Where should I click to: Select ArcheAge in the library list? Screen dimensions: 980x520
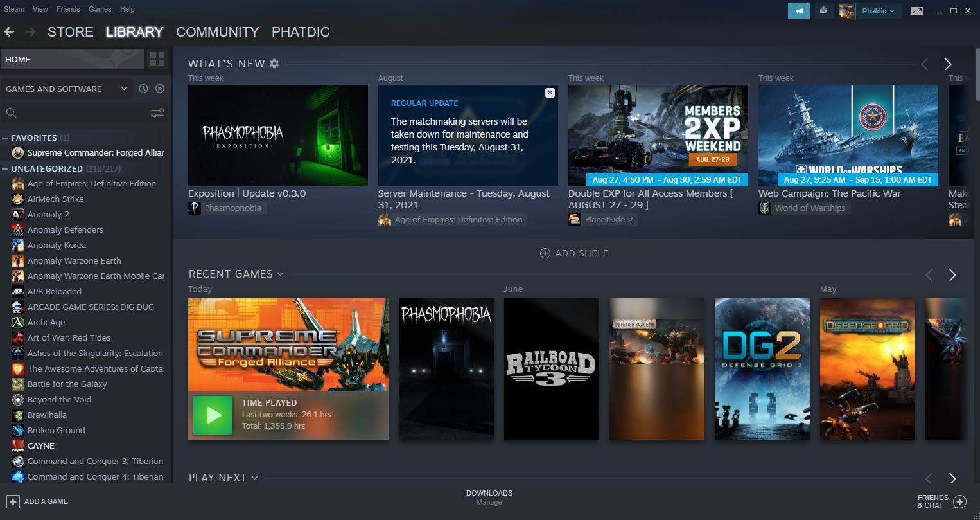coord(46,322)
